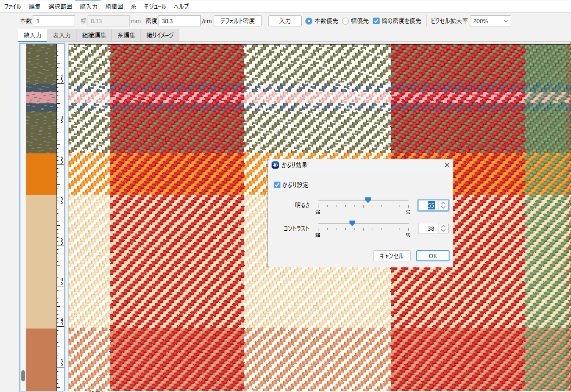Increase コントラスト value with up arrow
571x392 pixels.
pos(444,226)
